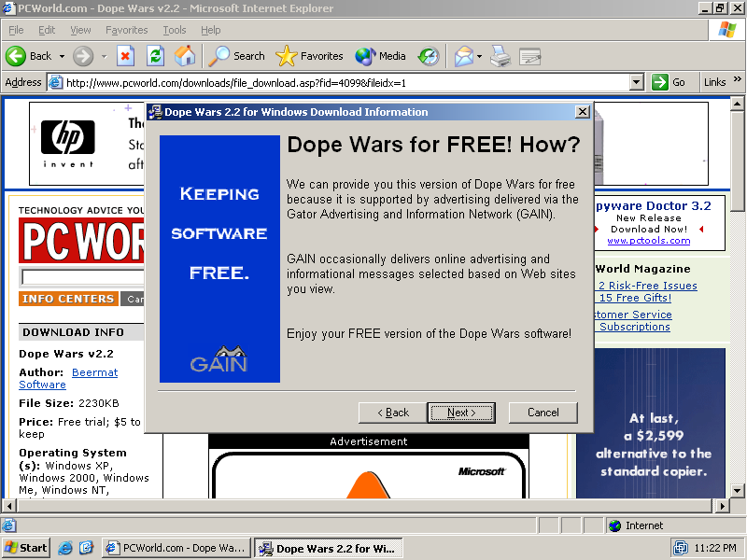Click the $2,599 copier advertisement
The height and width of the screenshot is (560, 747).
[653, 423]
